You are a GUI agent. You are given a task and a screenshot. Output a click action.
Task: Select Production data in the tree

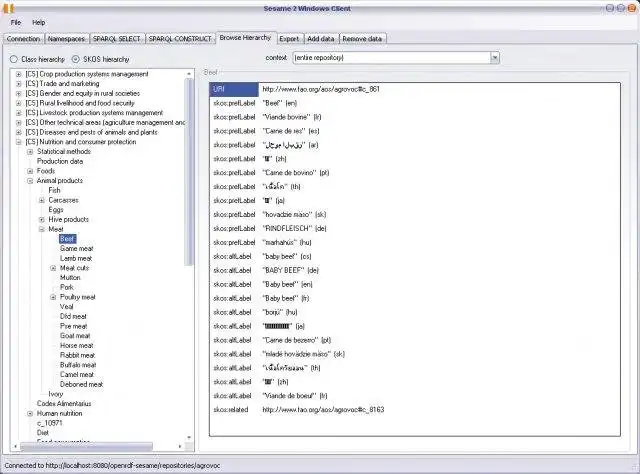coord(60,161)
